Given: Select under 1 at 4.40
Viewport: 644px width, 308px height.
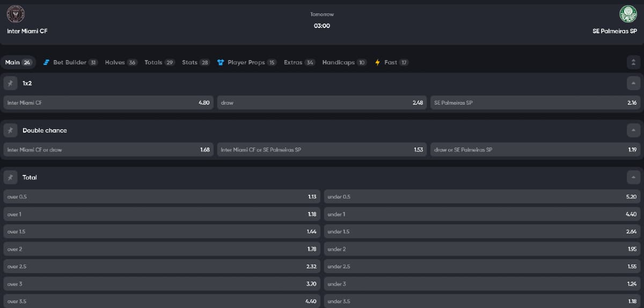Looking at the screenshot, I should pos(482,214).
